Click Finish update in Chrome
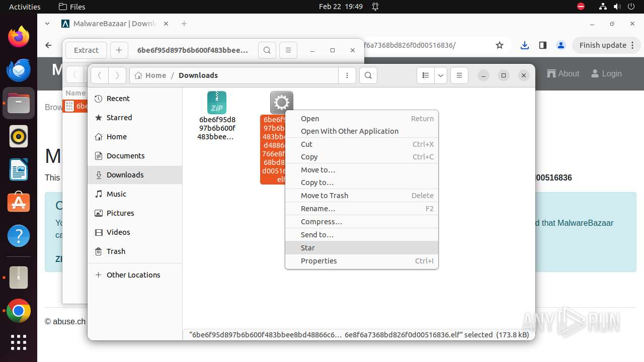Viewport: 644px width, 362px height. 607,45
